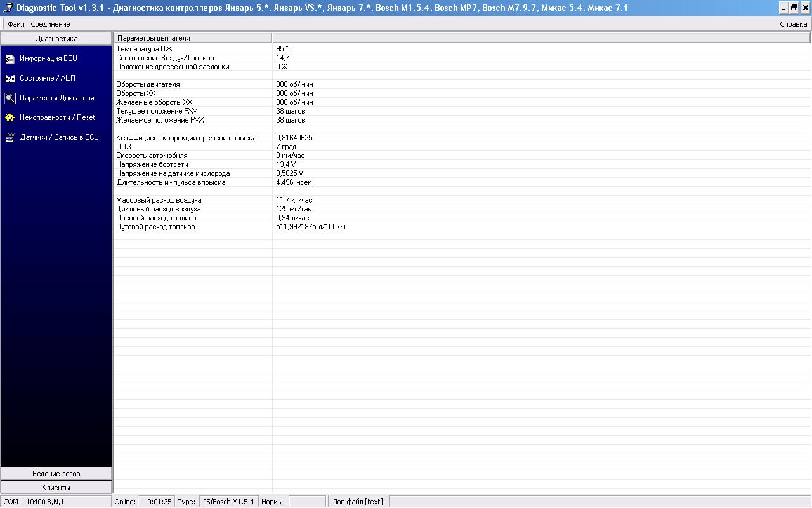Select the Диагностика panel header

pyautogui.click(x=56, y=39)
